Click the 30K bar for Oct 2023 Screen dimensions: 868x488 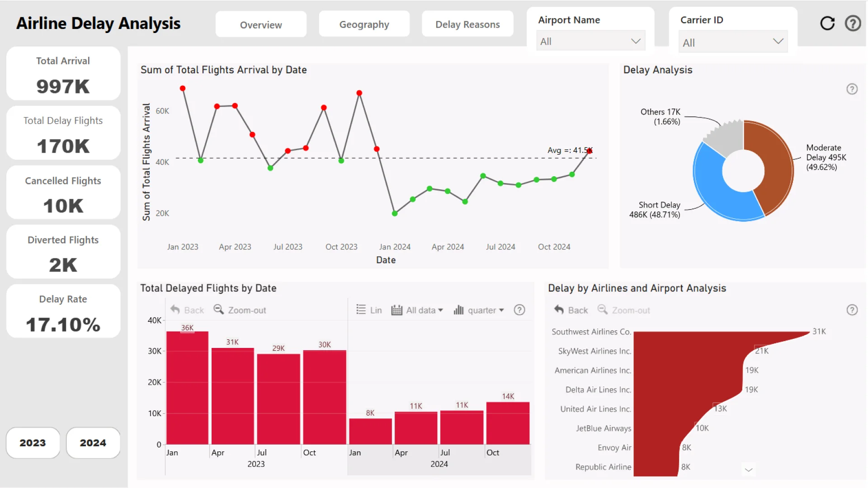point(325,397)
